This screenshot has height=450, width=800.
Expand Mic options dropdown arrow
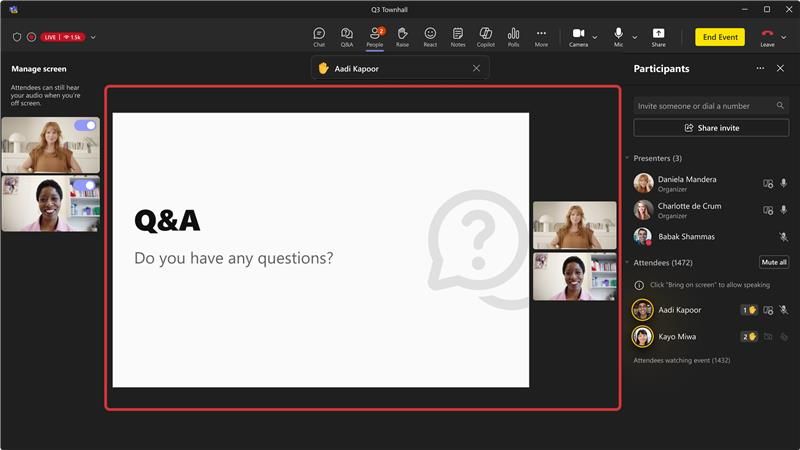[x=635, y=37]
